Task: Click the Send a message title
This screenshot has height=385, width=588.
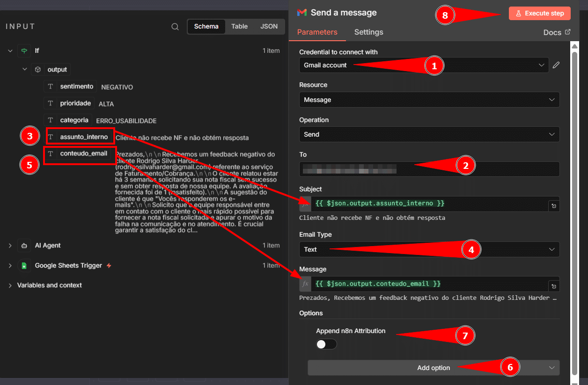Action: [344, 13]
